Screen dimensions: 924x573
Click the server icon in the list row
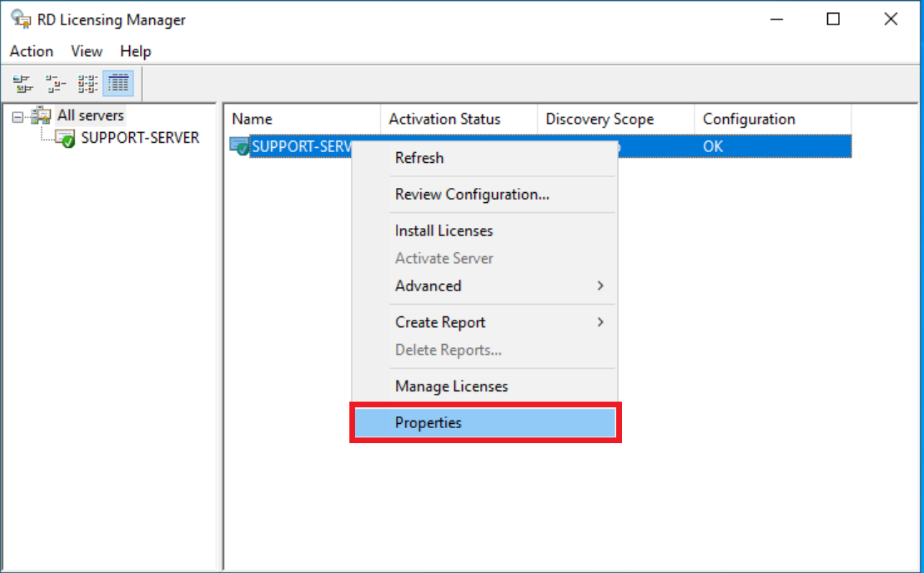(240, 147)
